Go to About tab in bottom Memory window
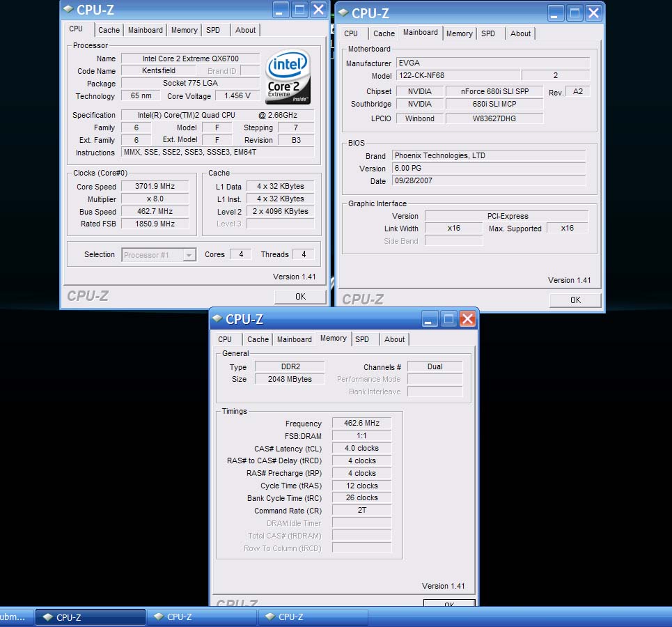 click(395, 339)
